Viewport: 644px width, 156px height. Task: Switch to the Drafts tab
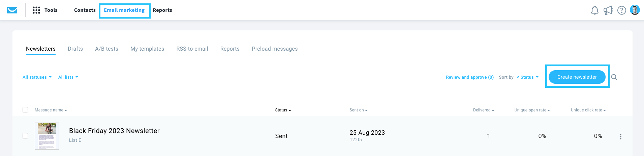[75, 49]
